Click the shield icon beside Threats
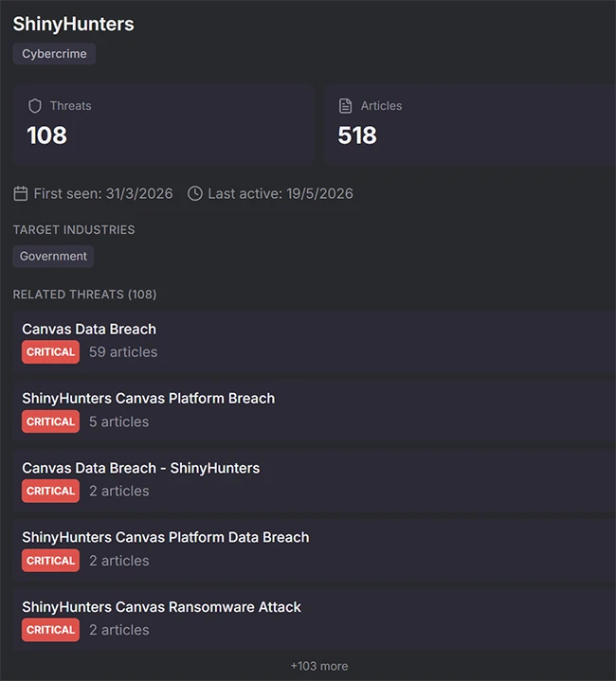616x681 pixels. [x=35, y=106]
